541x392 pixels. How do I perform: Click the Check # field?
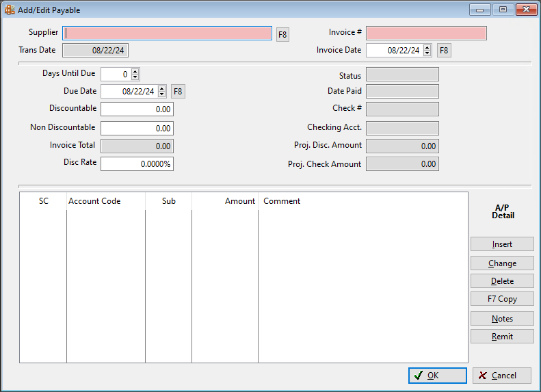pos(402,109)
